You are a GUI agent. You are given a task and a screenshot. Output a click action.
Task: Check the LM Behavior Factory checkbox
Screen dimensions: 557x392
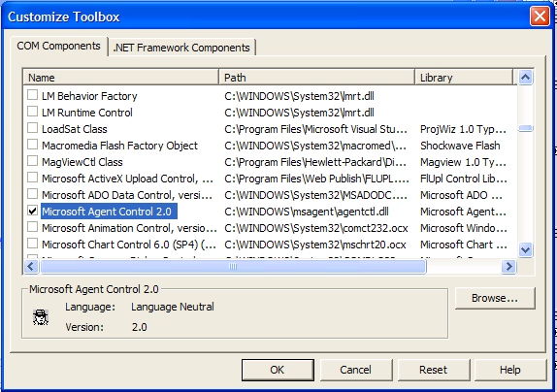(32, 94)
